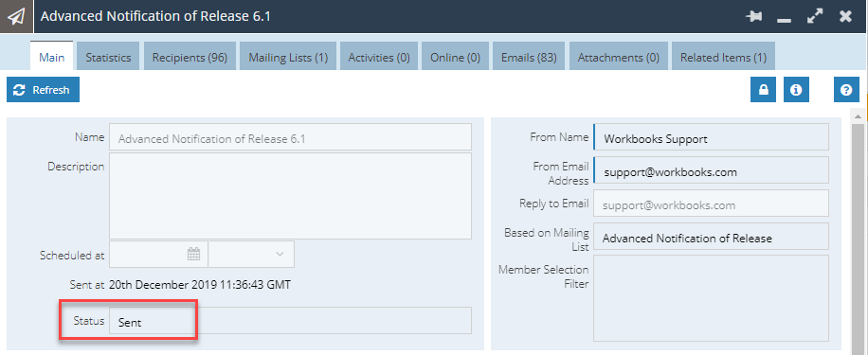Close the Advanced Notification window
This screenshot has height=355, width=868.
pyautogui.click(x=845, y=17)
